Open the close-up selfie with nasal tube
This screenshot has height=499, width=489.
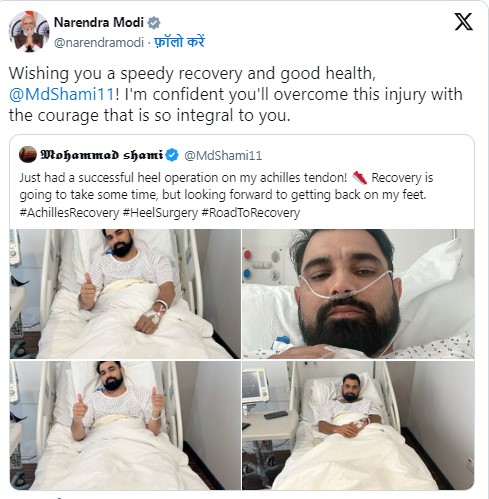[x=358, y=294]
